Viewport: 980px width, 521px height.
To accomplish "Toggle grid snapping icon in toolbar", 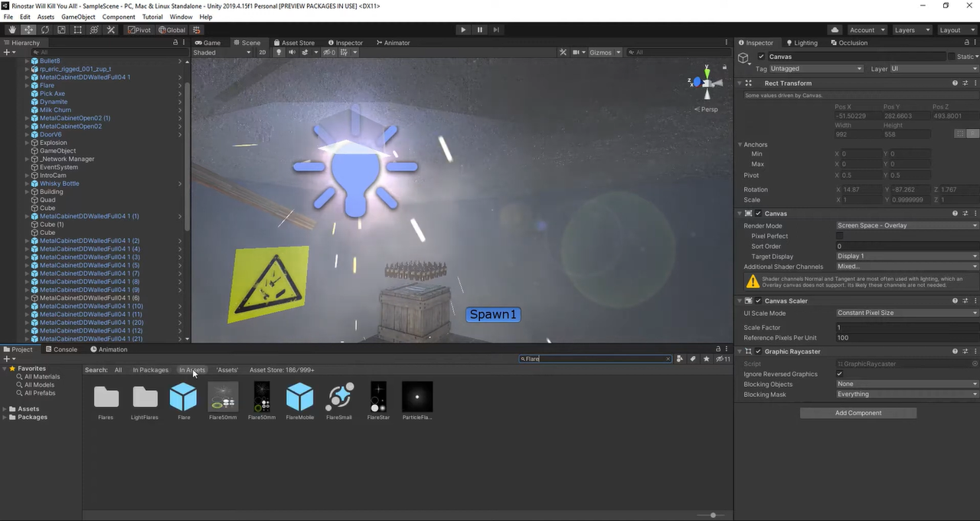I will [197, 30].
